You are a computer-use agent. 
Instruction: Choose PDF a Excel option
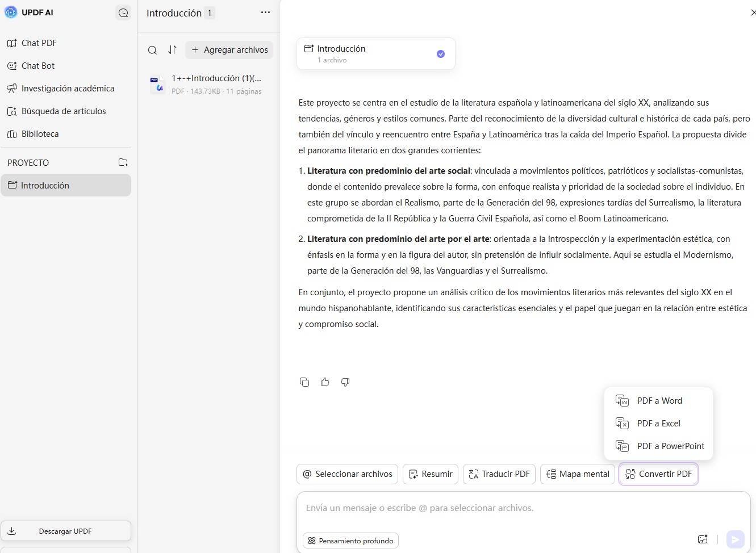tap(658, 424)
